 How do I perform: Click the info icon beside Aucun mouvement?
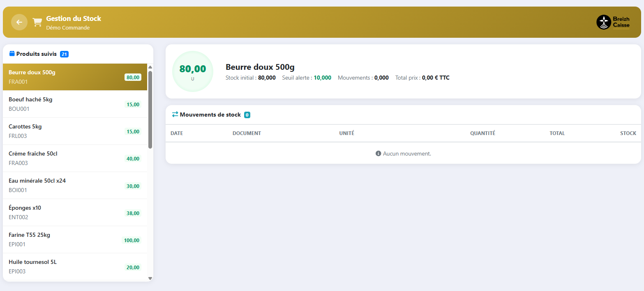(378, 154)
